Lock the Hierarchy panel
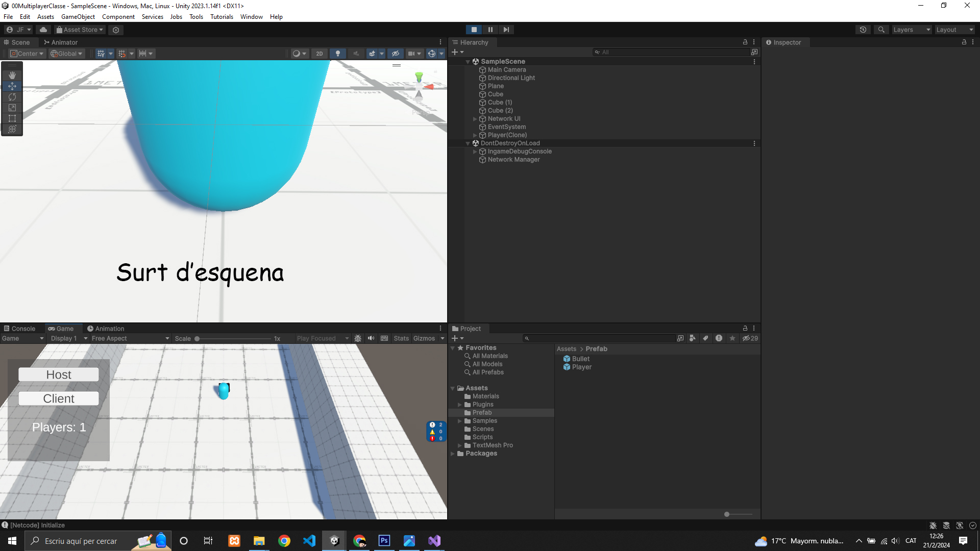980x551 pixels. tap(745, 42)
